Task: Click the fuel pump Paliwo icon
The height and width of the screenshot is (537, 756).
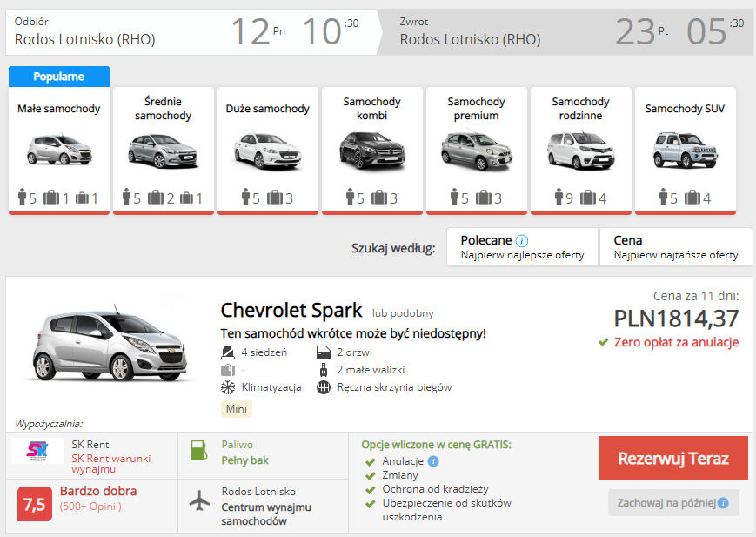Action: 198,450
